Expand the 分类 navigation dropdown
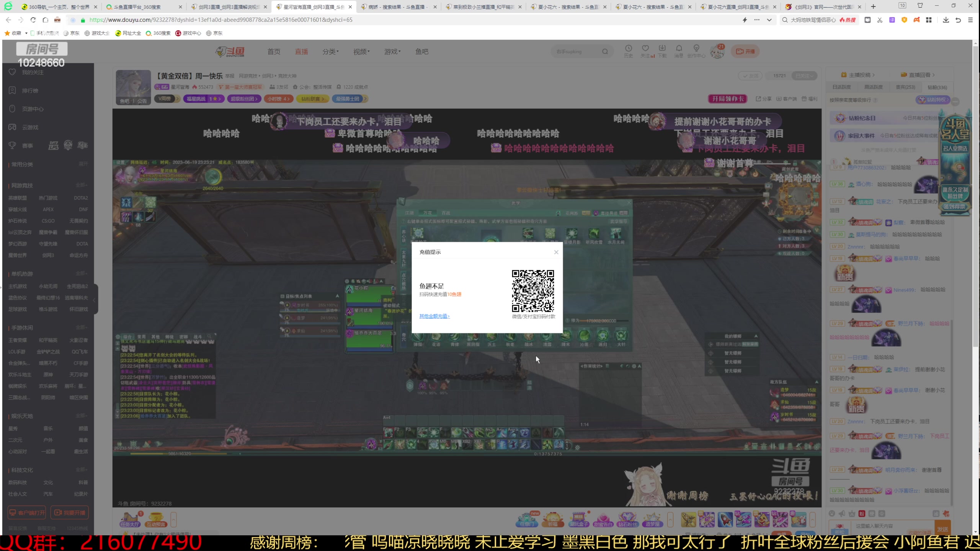 (330, 52)
